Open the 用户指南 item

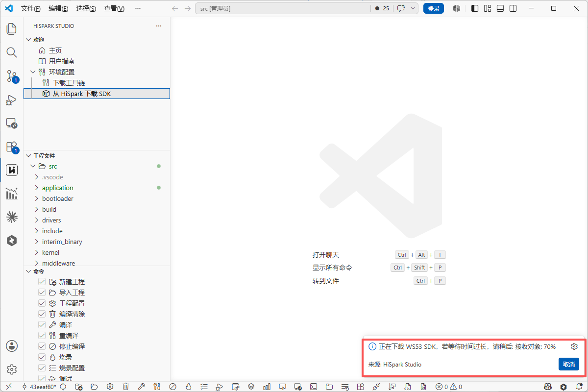(62, 61)
